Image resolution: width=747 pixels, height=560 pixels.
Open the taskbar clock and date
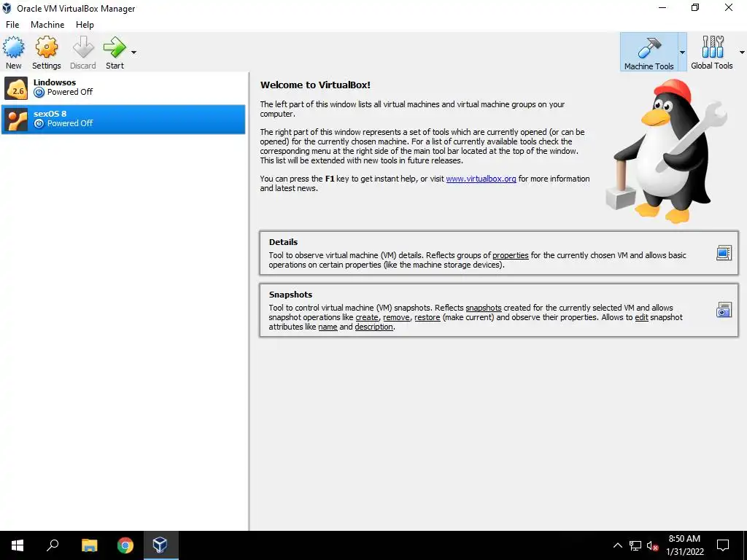pos(684,545)
